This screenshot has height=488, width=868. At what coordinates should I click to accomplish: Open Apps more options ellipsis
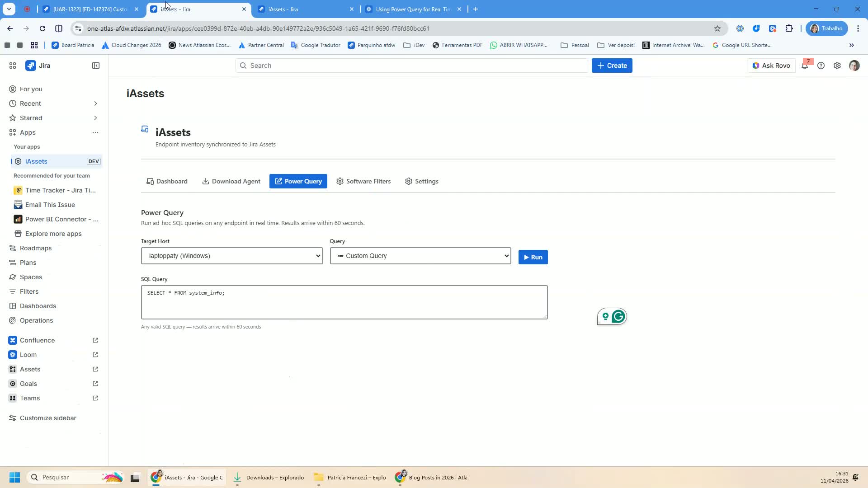pos(95,132)
